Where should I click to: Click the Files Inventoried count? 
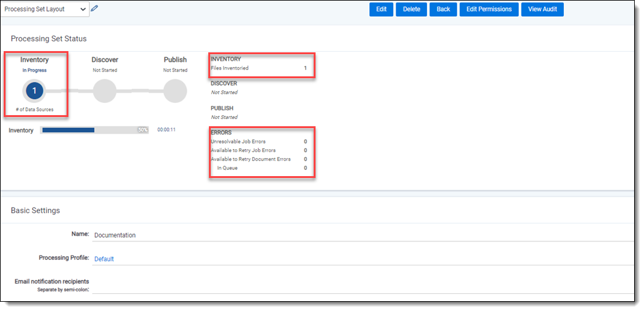pyautogui.click(x=305, y=68)
